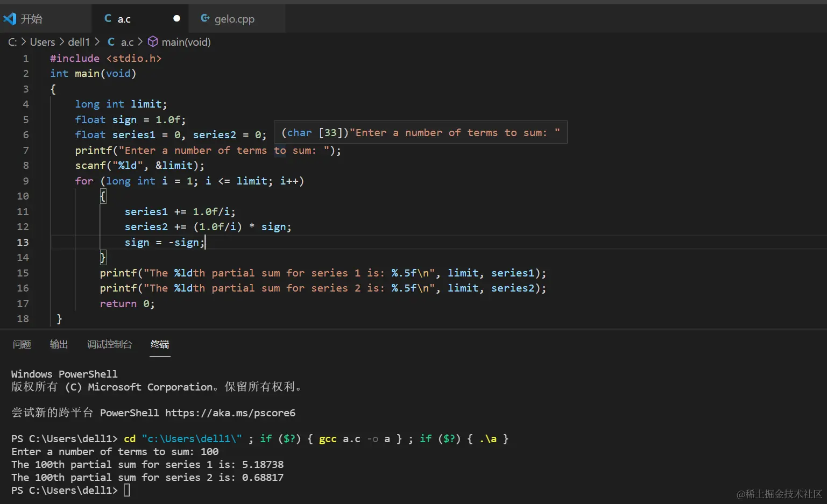Open the 调试控制台 panel tab
Screen dimensions: 827x504
click(x=110, y=344)
